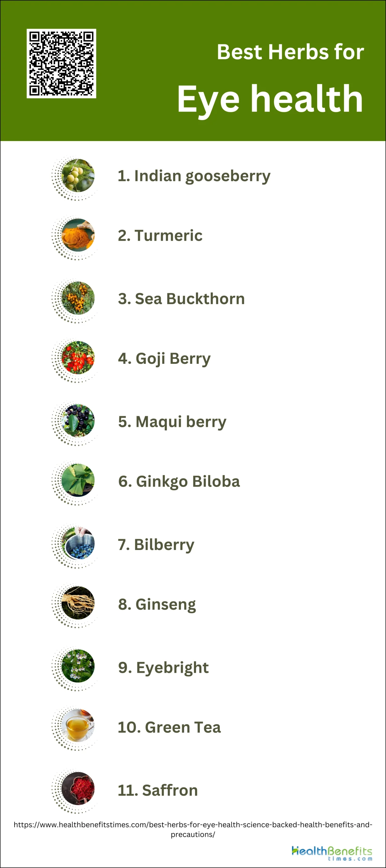Click the Saffron threads image icon
386x868 pixels.
click(78, 789)
